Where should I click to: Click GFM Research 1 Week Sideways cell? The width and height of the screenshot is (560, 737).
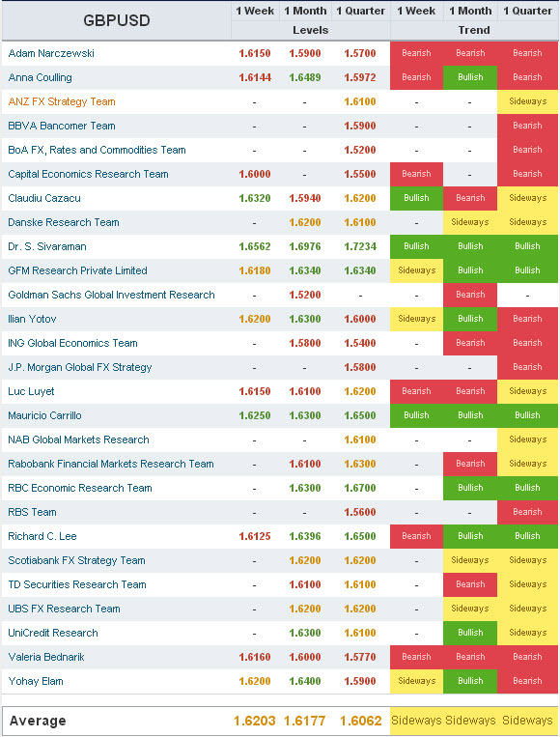click(x=417, y=270)
